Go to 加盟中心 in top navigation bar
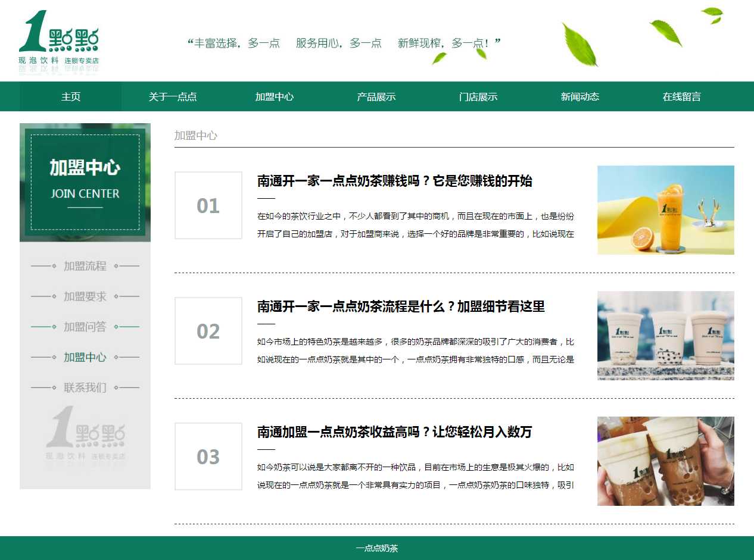The height and width of the screenshot is (560, 754). pyautogui.click(x=275, y=96)
